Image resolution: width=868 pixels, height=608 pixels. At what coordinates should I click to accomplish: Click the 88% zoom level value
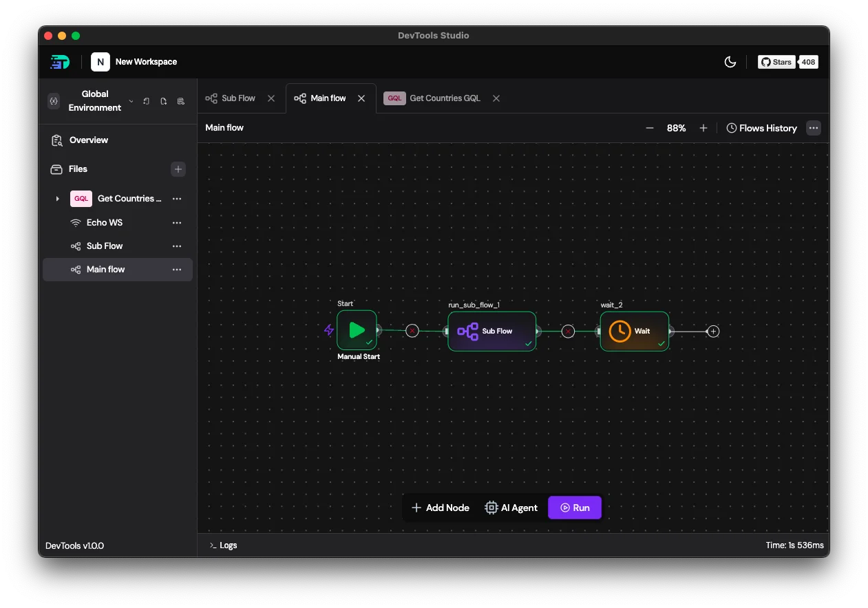click(677, 128)
